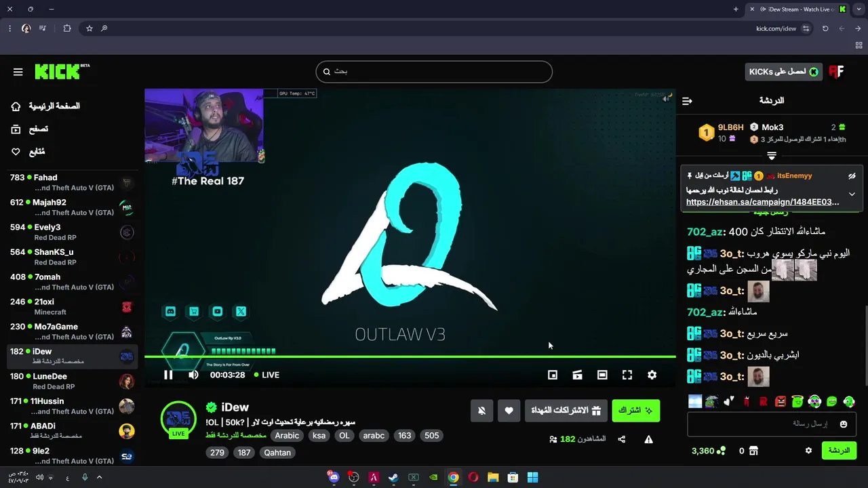Insert the Pepe umbrella emote

tap(711, 402)
